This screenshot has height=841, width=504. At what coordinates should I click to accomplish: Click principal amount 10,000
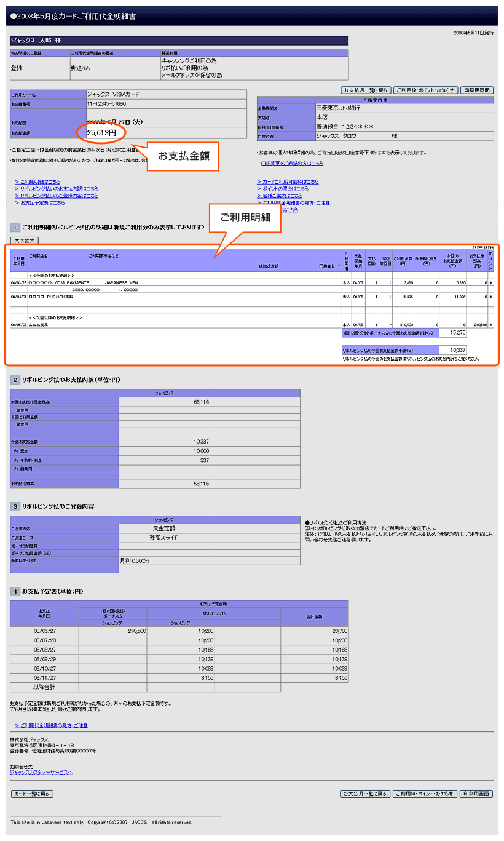coord(201,450)
